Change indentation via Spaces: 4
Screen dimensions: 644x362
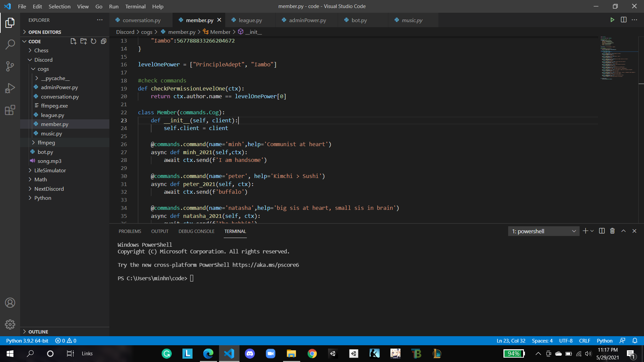tap(542, 341)
